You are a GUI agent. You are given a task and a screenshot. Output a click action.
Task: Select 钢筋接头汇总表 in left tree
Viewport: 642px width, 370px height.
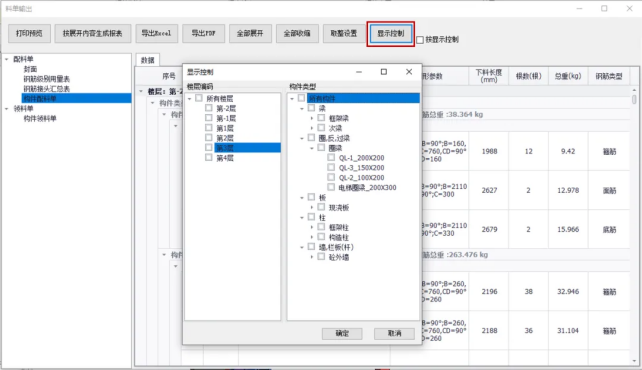pyautogui.click(x=47, y=89)
